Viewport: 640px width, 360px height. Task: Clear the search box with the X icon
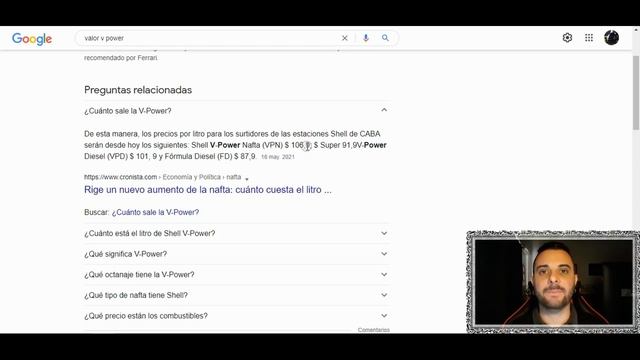point(344,38)
